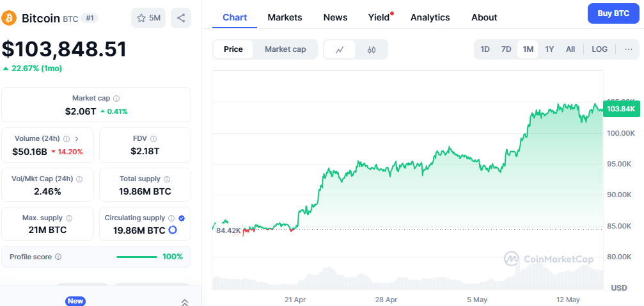Expand Volume (24h) chevron arrow

coord(77,139)
